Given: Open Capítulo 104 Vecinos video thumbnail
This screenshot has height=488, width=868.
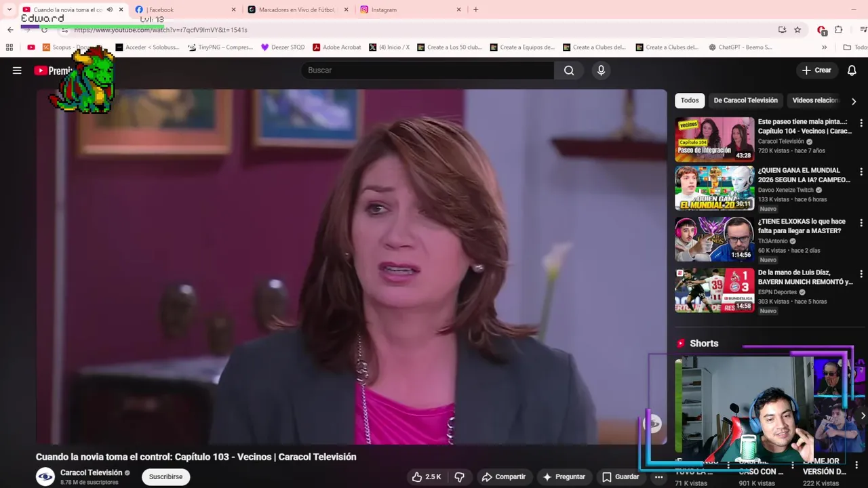Looking at the screenshot, I should [x=714, y=140].
